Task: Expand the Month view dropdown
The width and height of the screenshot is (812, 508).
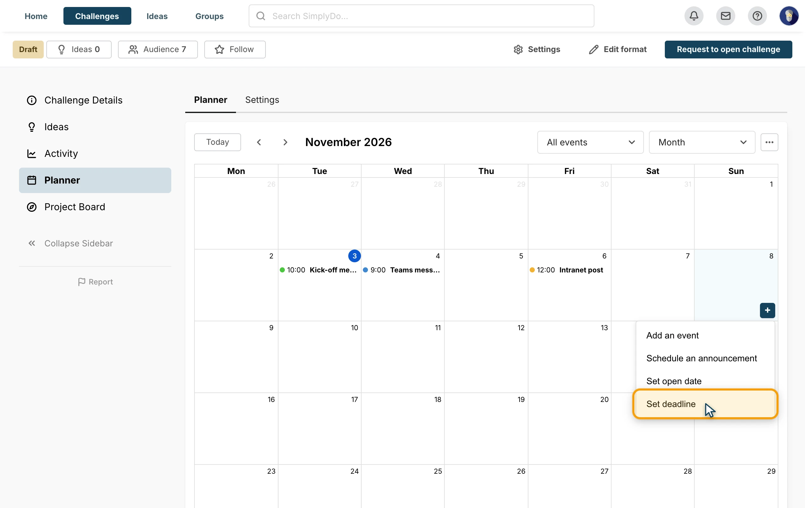Action: [x=702, y=142]
